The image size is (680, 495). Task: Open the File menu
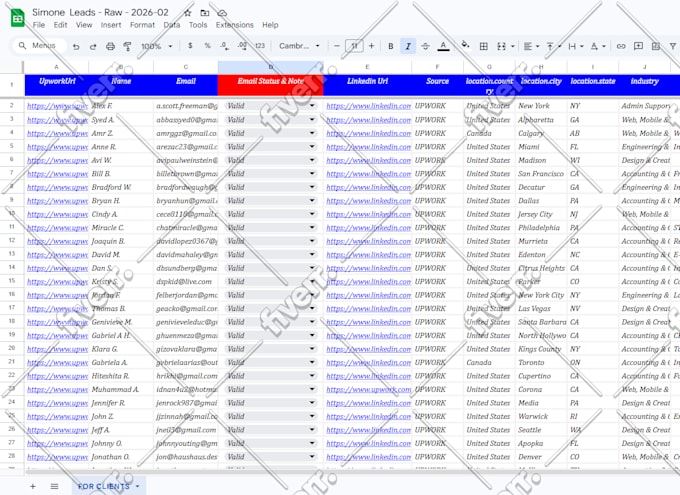pos(39,25)
